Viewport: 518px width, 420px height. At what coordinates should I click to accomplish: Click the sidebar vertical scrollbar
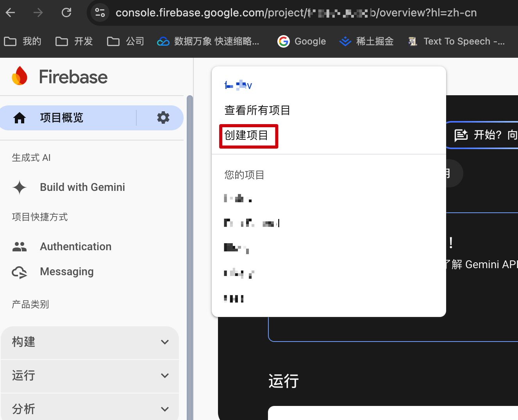coord(190,234)
